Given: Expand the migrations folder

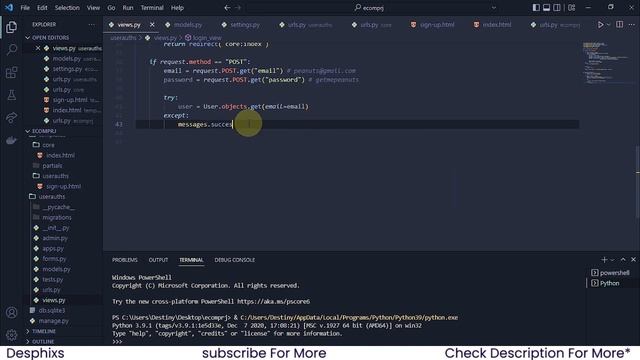Looking at the screenshot, I should tap(57, 218).
